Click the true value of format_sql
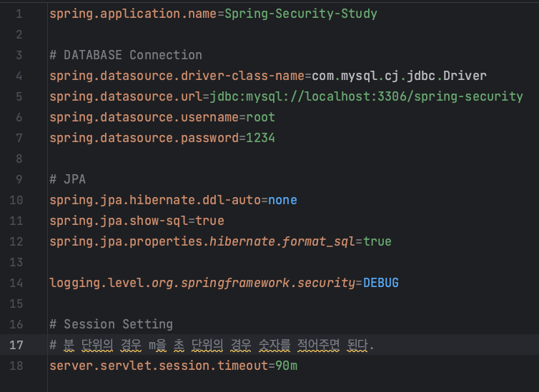Image resolution: width=539 pixels, height=392 pixels. click(x=377, y=241)
